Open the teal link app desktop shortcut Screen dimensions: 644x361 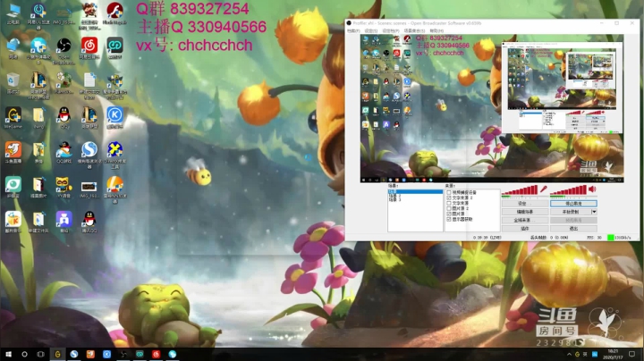click(x=114, y=48)
